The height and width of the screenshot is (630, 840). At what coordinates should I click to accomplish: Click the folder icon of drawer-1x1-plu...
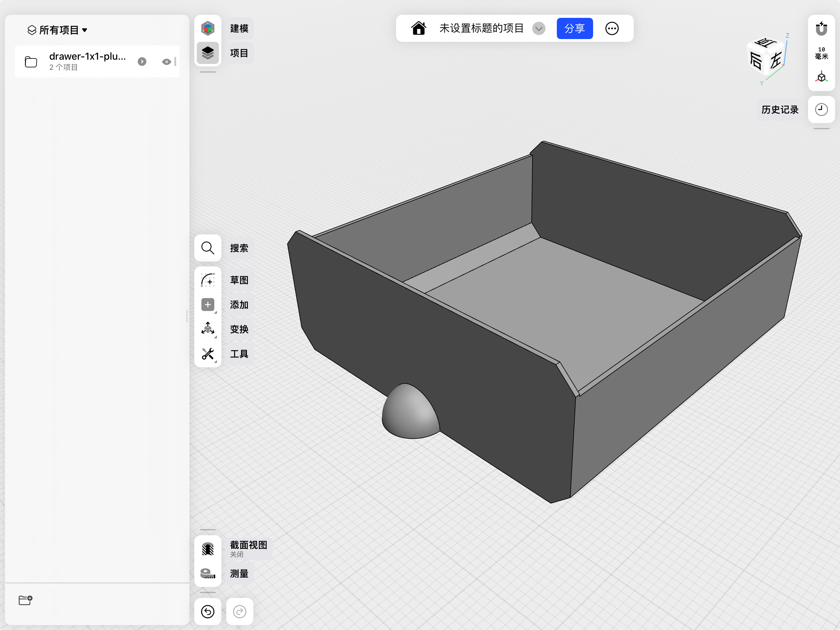[x=31, y=62]
